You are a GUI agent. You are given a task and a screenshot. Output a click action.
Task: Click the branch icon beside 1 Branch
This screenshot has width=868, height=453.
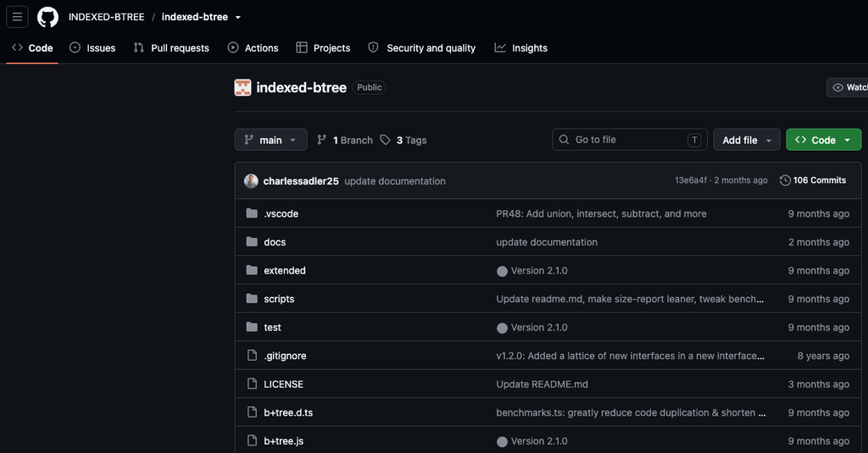(321, 140)
